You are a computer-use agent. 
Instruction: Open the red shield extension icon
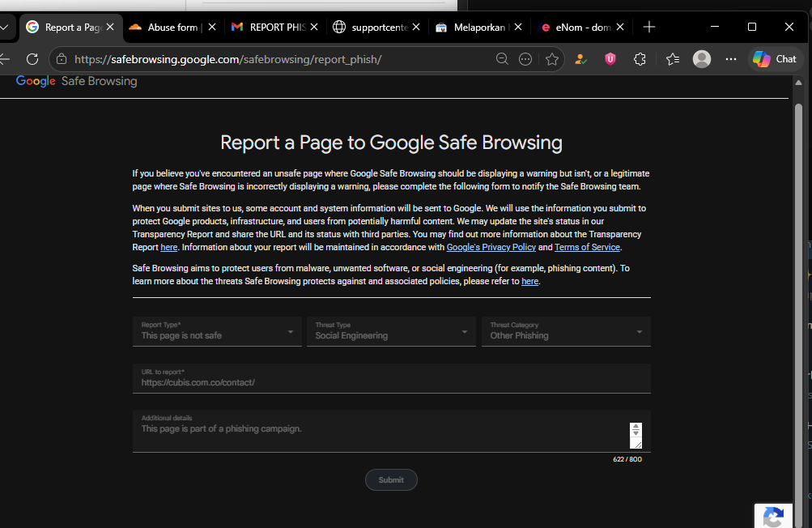click(610, 59)
